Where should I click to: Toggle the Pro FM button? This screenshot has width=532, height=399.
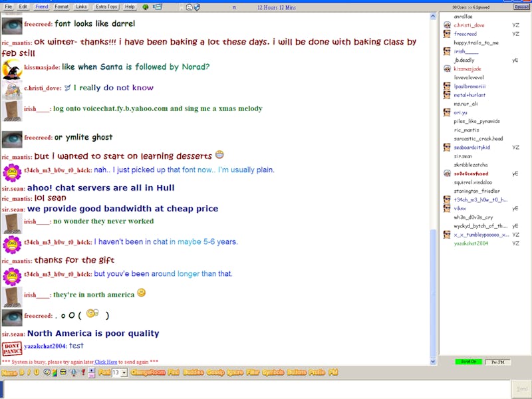[x=497, y=362]
